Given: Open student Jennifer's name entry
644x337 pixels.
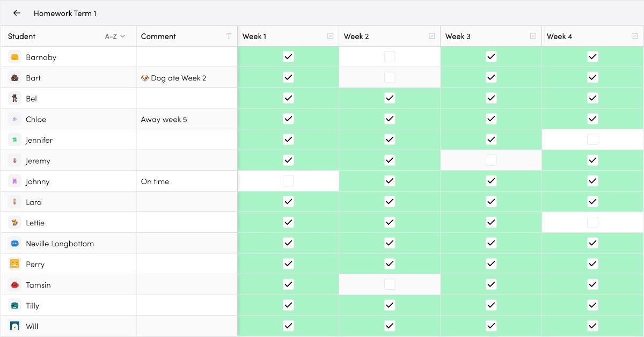Looking at the screenshot, I should point(39,140).
